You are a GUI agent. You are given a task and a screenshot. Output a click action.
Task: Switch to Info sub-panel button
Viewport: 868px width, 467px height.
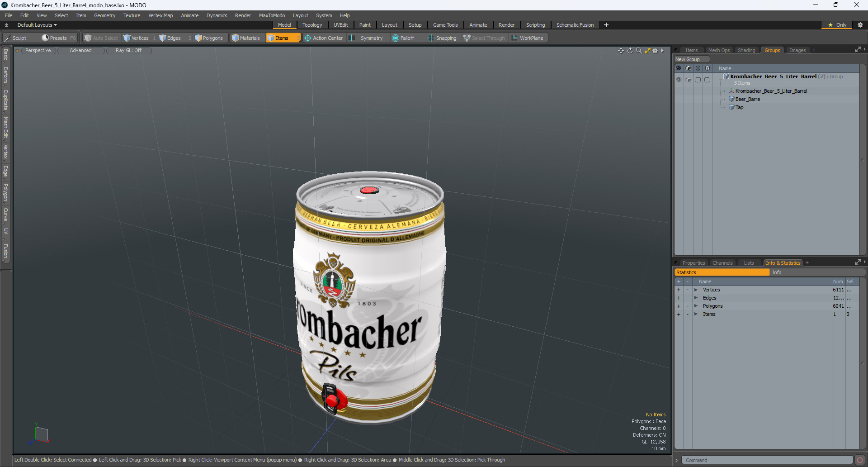pos(817,272)
